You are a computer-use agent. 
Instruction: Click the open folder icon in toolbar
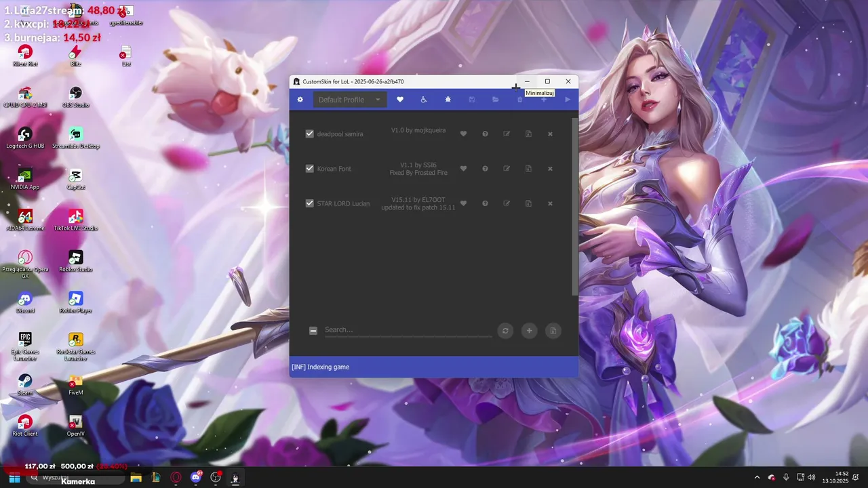(x=496, y=100)
